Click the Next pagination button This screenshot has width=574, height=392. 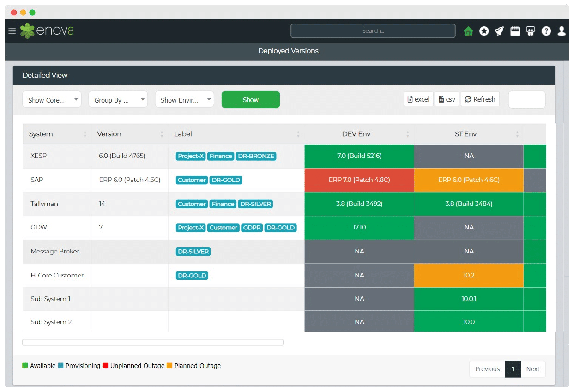pyautogui.click(x=532, y=369)
